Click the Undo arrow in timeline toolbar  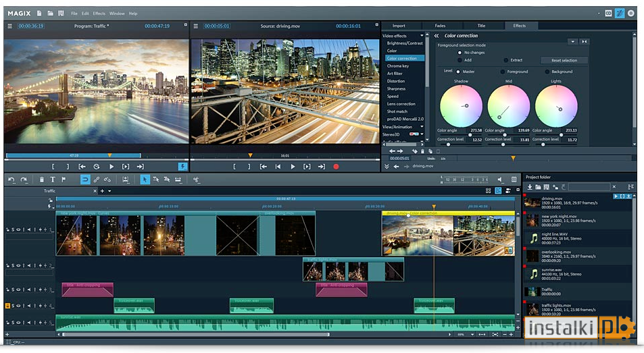click(x=11, y=180)
